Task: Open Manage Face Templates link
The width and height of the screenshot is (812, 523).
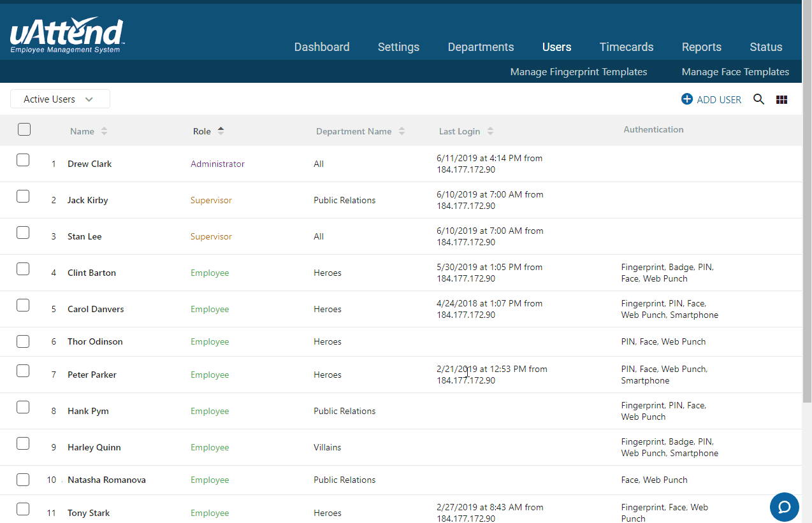Action: pos(735,72)
